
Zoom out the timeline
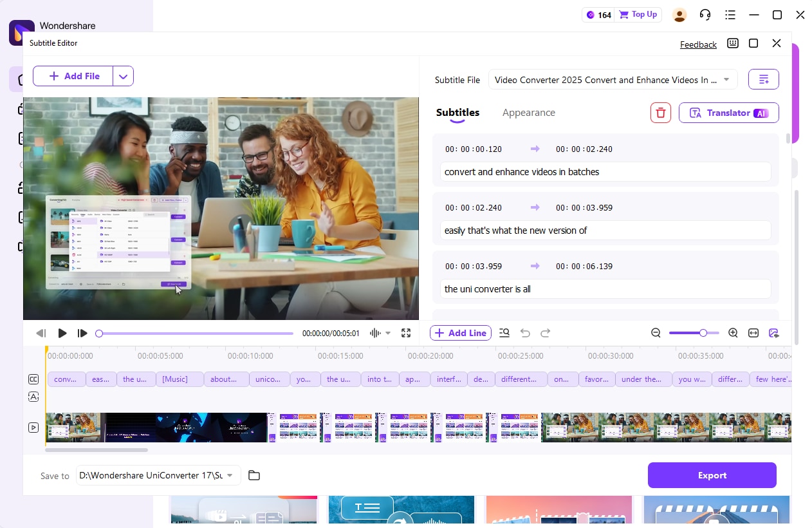(x=656, y=333)
